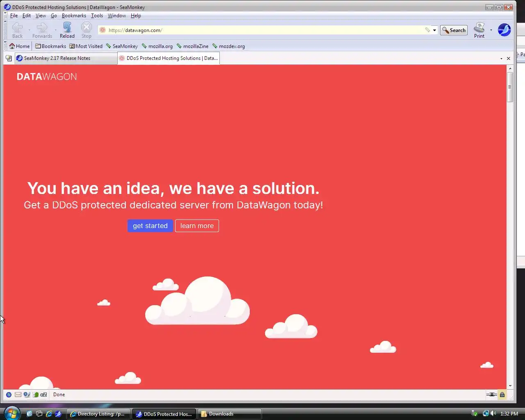Launch SeaMonkey from Quick Launch
525x420 pixels.
coord(58,414)
